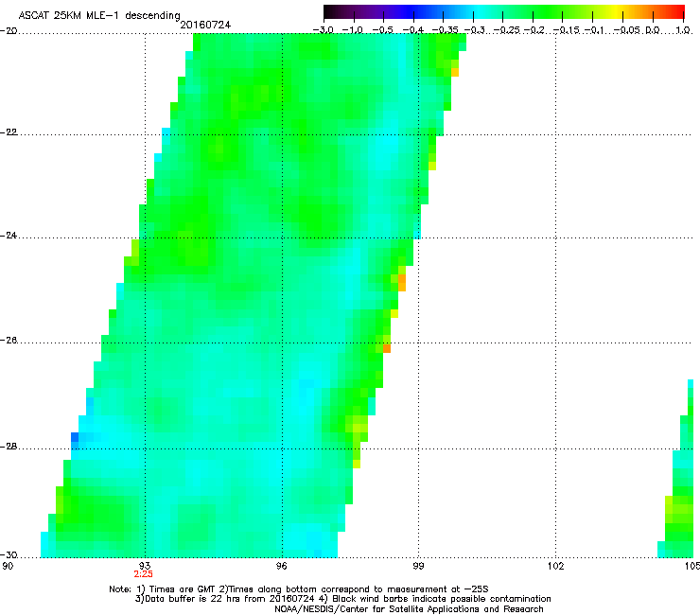Click the NOAA/NESDIS credit line

409,609
